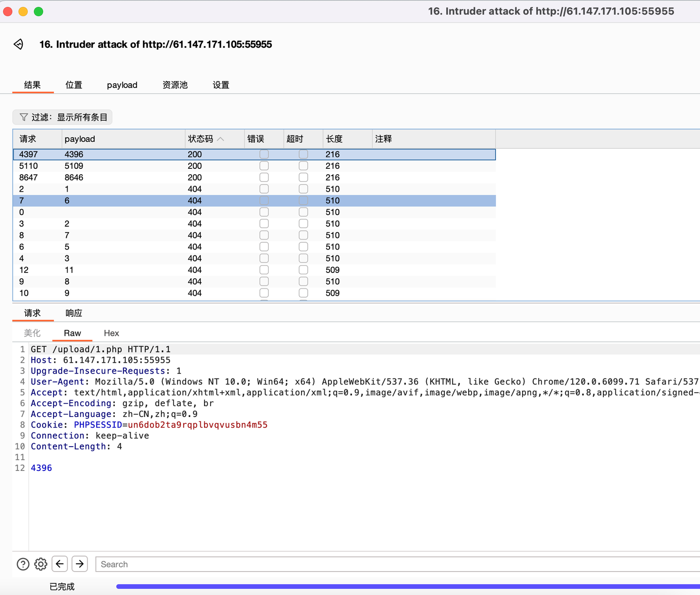The height and width of the screenshot is (595, 700).
Task: Open the payload tab
Action: point(122,85)
